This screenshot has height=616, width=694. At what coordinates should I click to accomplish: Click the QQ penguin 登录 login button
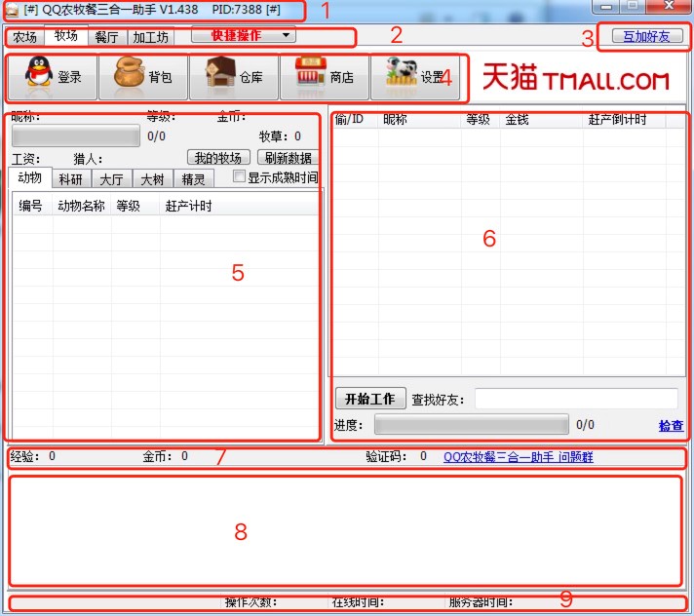pos(53,77)
